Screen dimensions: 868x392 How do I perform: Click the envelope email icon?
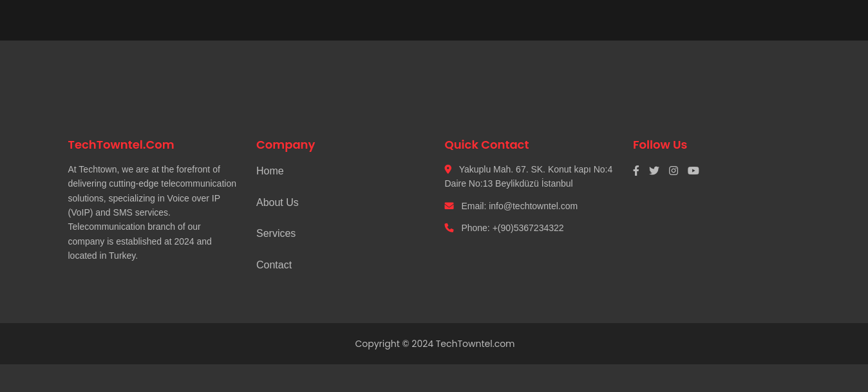coord(449,206)
